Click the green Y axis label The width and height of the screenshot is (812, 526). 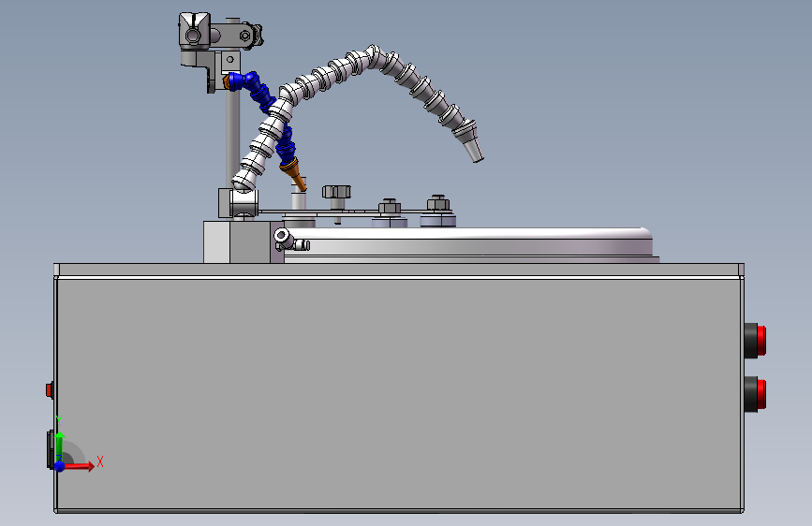pos(59,420)
